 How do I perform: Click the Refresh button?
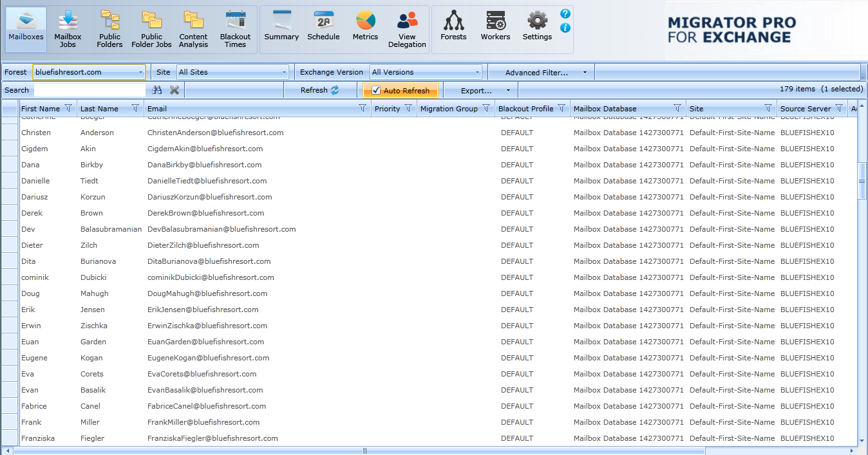pos(320,90)
